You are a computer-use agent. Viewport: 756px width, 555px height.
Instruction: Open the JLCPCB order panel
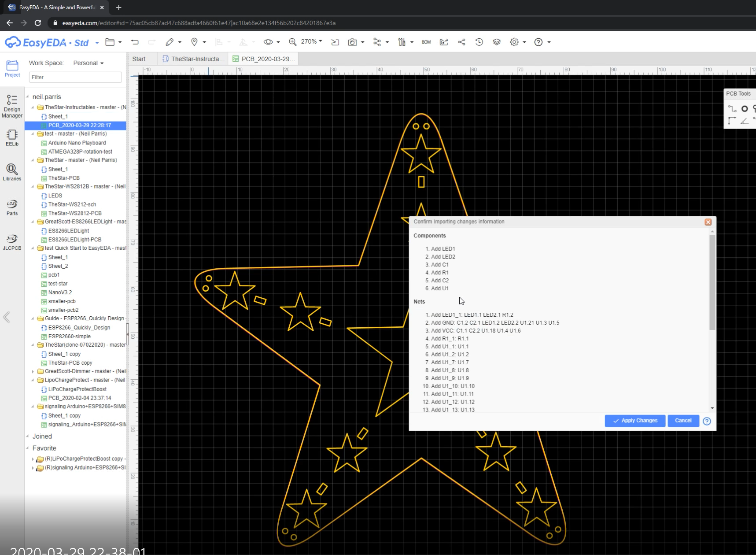tap(12, 241)
